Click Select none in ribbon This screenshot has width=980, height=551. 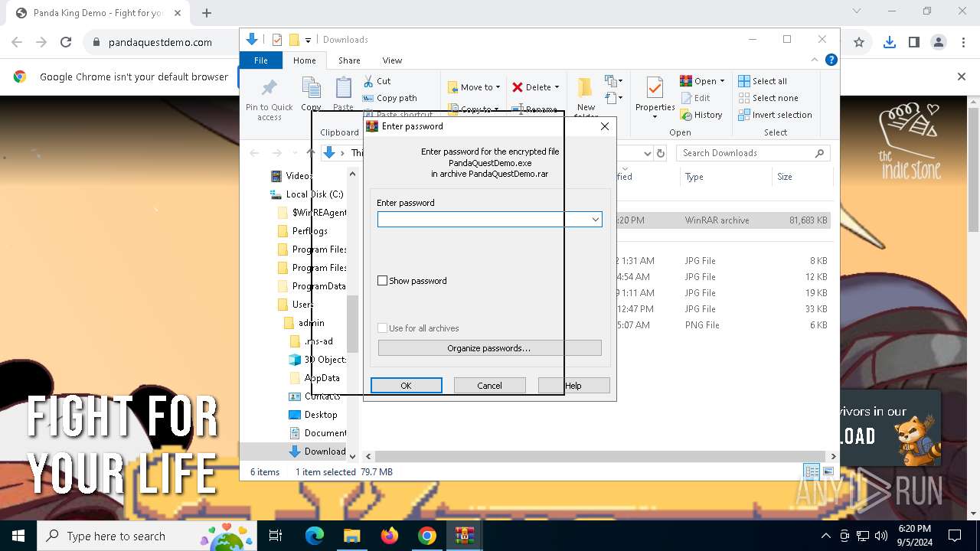pyautogui.click(x=768, y=98)
